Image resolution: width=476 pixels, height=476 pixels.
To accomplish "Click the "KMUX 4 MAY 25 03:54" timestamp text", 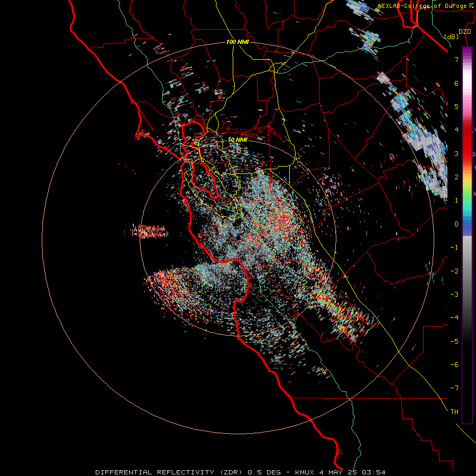I will (340, 472).
